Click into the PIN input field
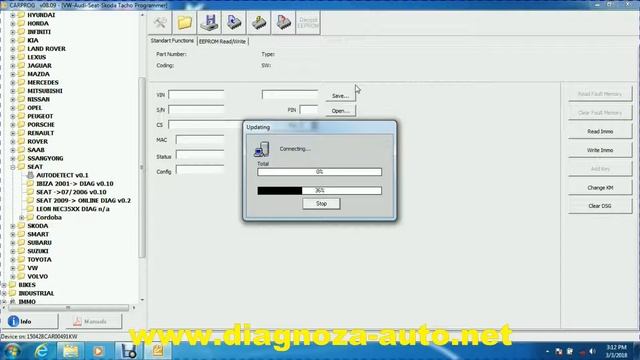The height and width of the screenshot is (360, 640). [x=309, y=110]
